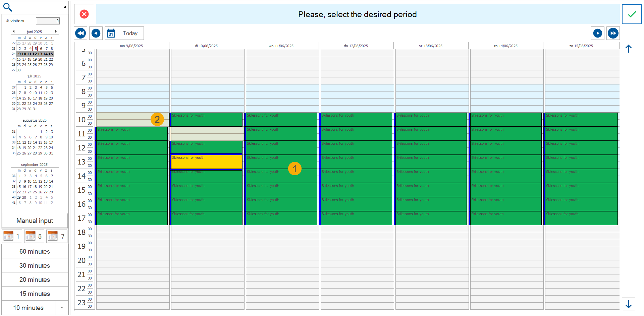This screenshot has height=316, width=644.
Task: Jump back with the double-left arrow
Action: pos(80,33)
